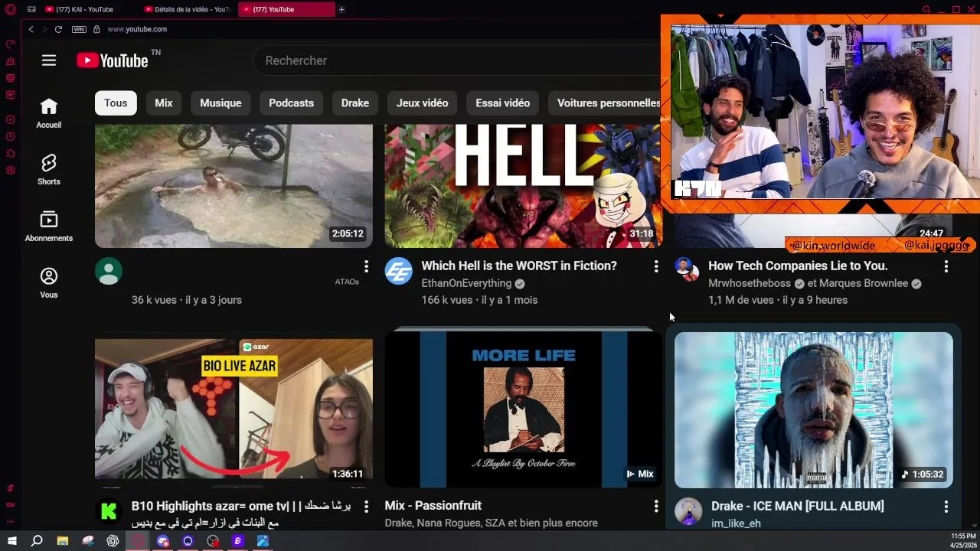
Task: Open Which Hell is the WORST title
Action: point(519,266)
